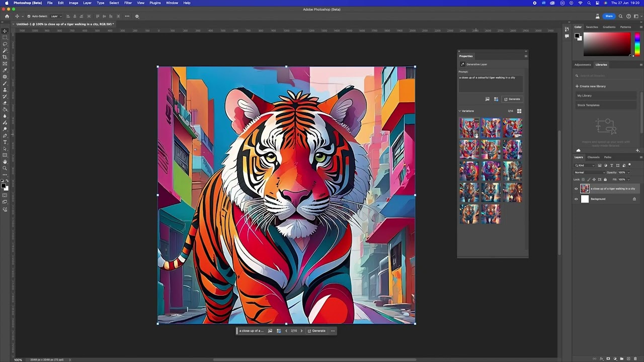The image size is (644, 362).
Task: Select the Lasso tool
Action: coord(5,44)
